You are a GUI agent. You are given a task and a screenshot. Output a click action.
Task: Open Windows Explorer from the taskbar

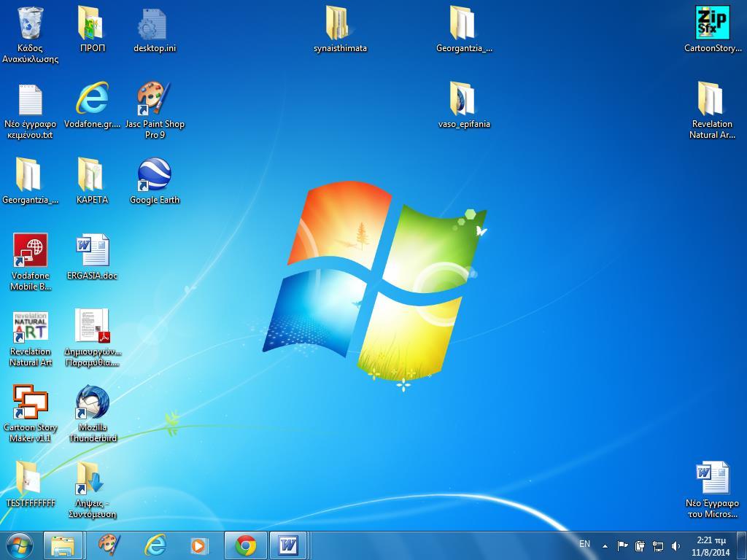(63, 545)
